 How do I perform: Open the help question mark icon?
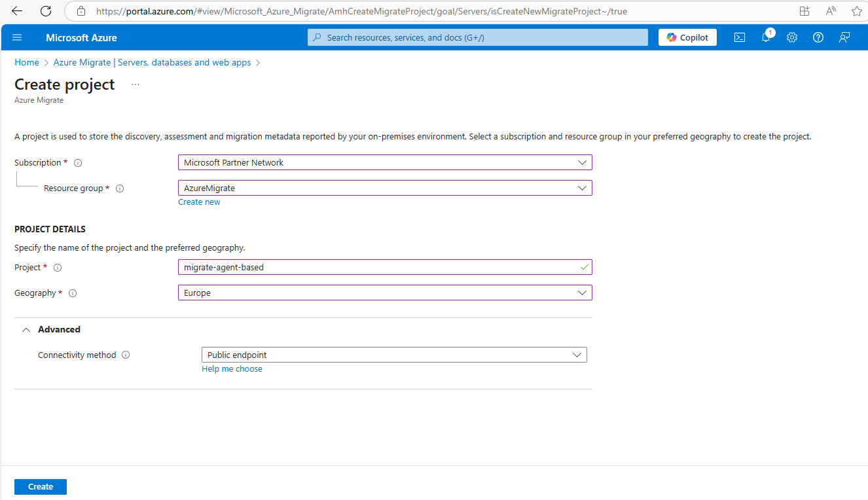[x=818, y=37]
